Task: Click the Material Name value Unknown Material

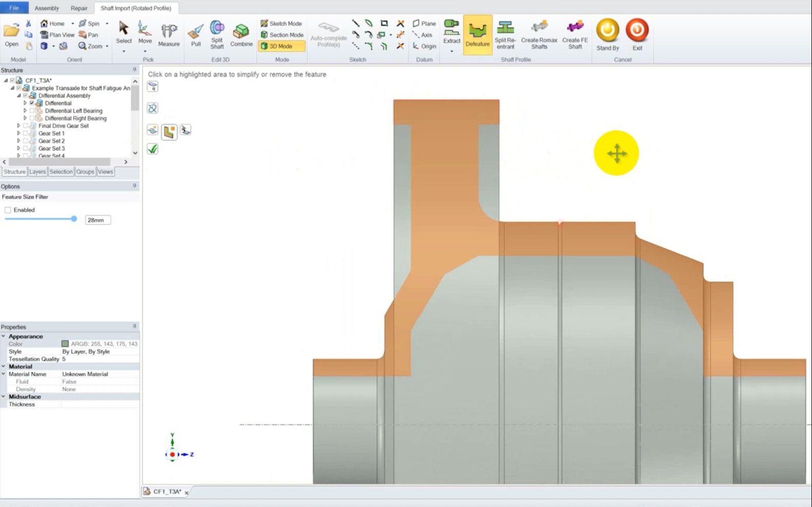Action: pos(85,374)
